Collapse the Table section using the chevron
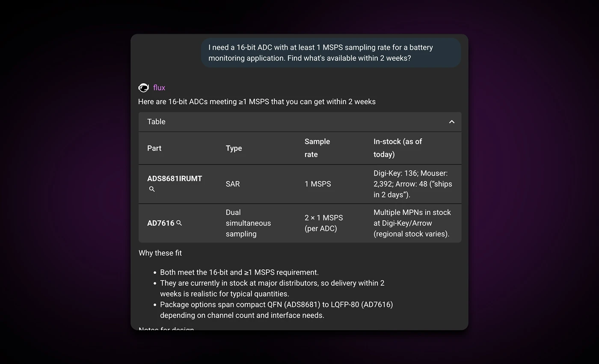The width and height of the screenshot is (599, 364). [x=452, y=121]
